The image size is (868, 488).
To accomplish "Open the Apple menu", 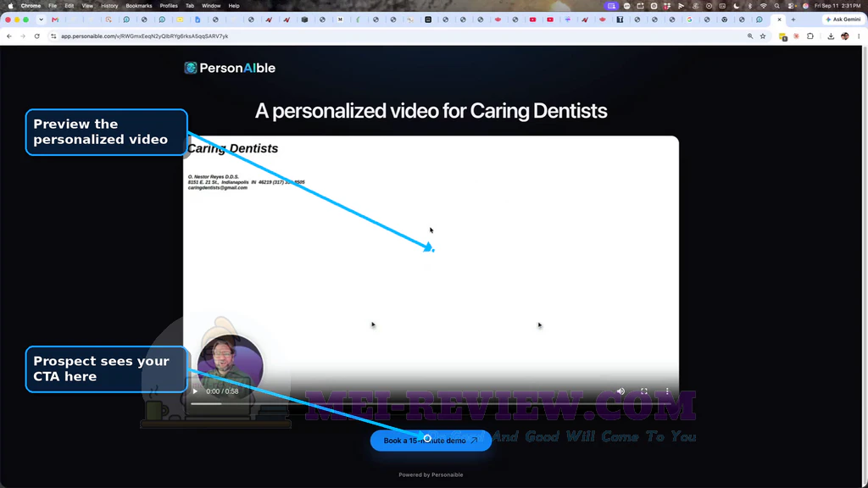I will pyautogui.click(x=10, y=6).
